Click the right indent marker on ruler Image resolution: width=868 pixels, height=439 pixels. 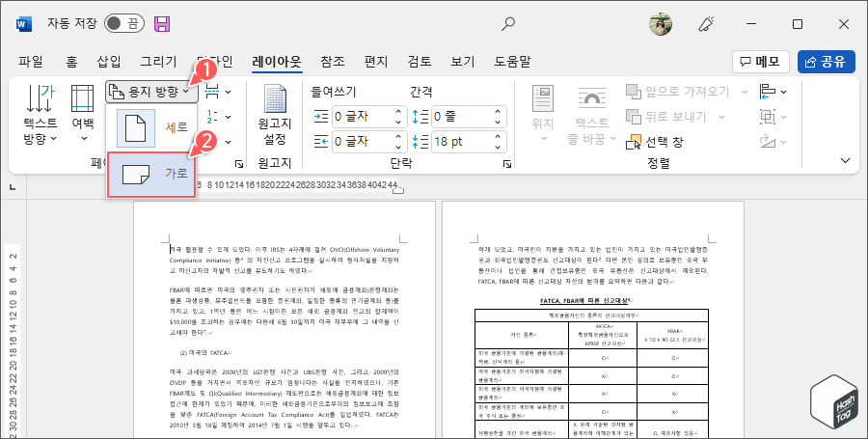point(397,190)
